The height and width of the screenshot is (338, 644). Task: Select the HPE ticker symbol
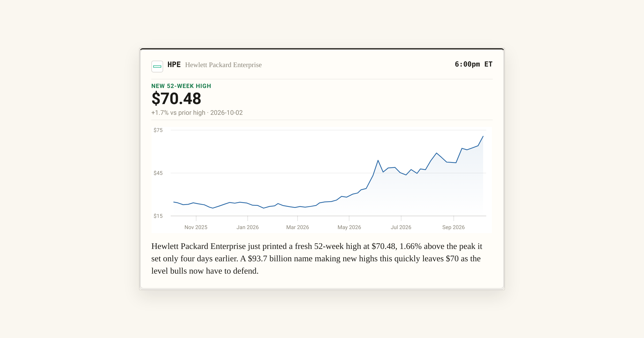[x=174, y=65]
